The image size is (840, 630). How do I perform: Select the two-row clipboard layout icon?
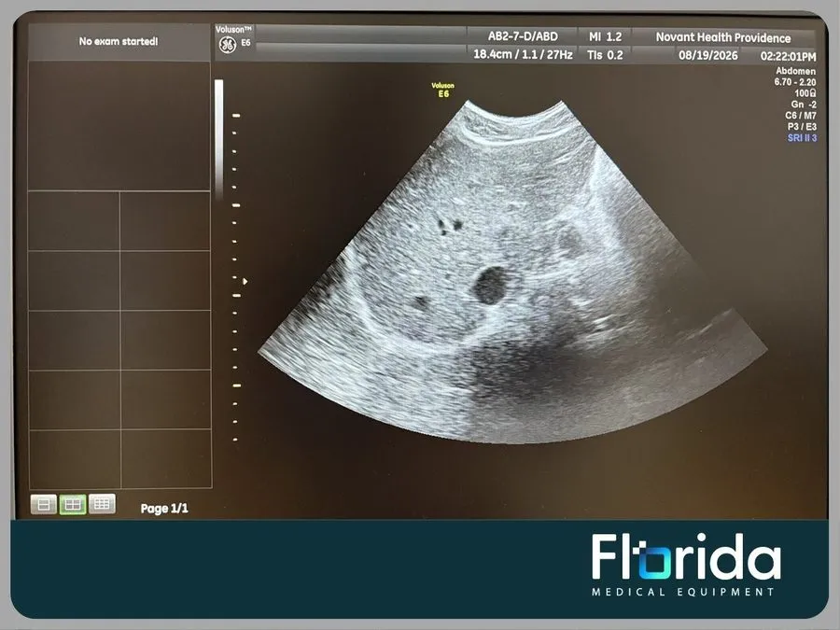[x=44, y=504]
